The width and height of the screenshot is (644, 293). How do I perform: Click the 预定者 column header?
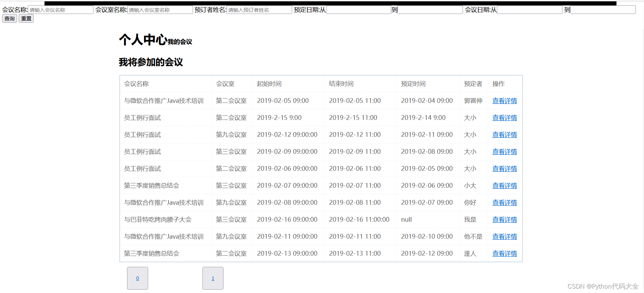(473, 84)
